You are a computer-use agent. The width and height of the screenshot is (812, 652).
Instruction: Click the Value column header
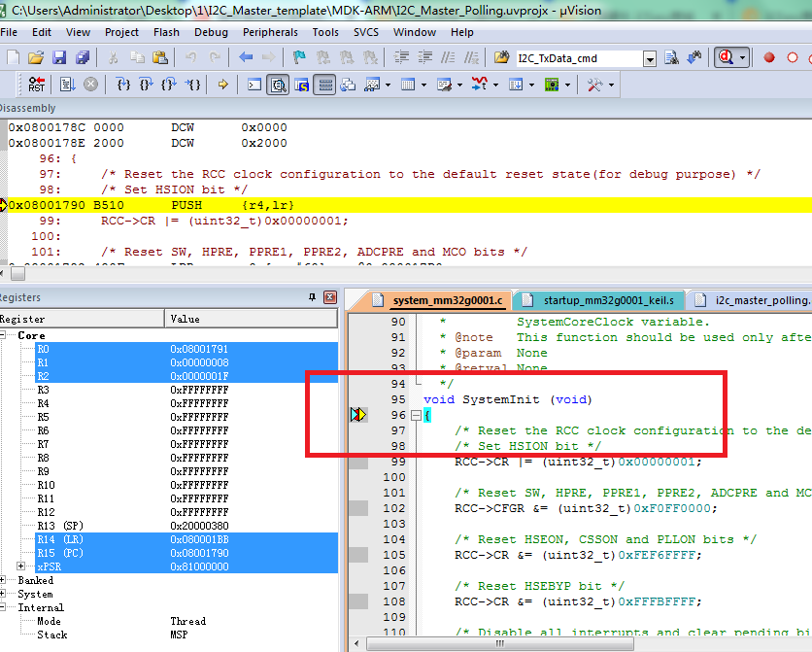pyautogui.click(x=185, y=319)
